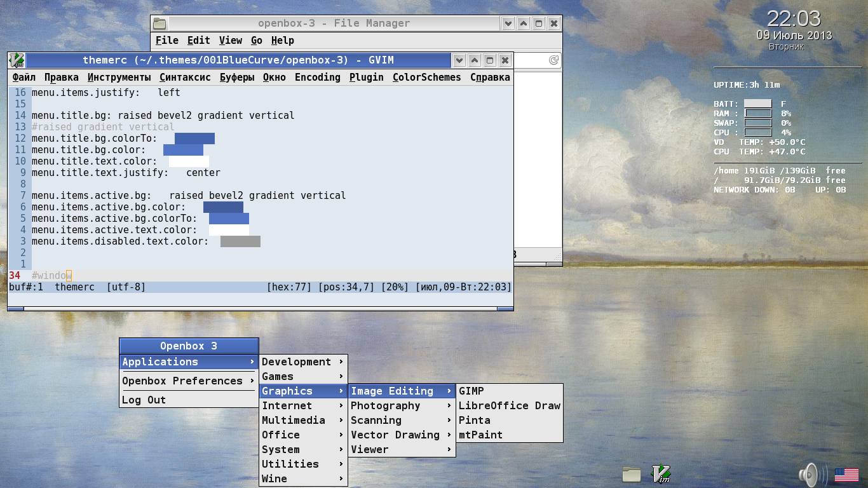This screenshot has height=488, width=868.
Task: Launch LibreOffice Draw from the menu
Action: 510,406
